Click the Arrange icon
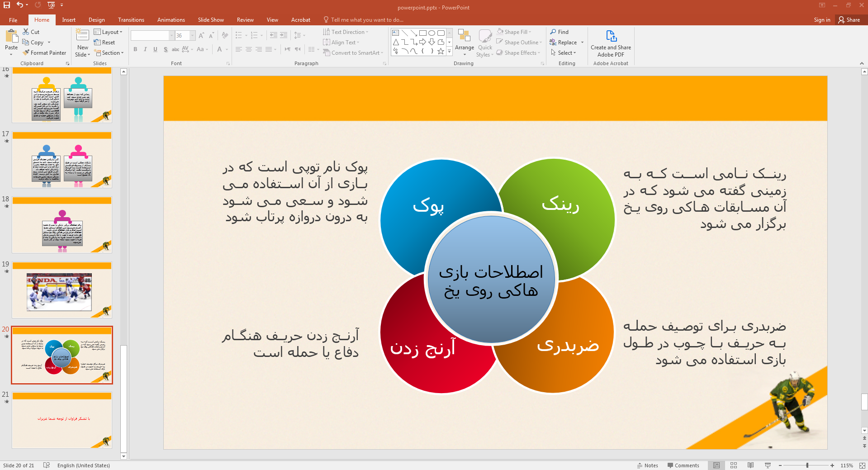The height and width of the screenshot is (470, 868). 464,36
